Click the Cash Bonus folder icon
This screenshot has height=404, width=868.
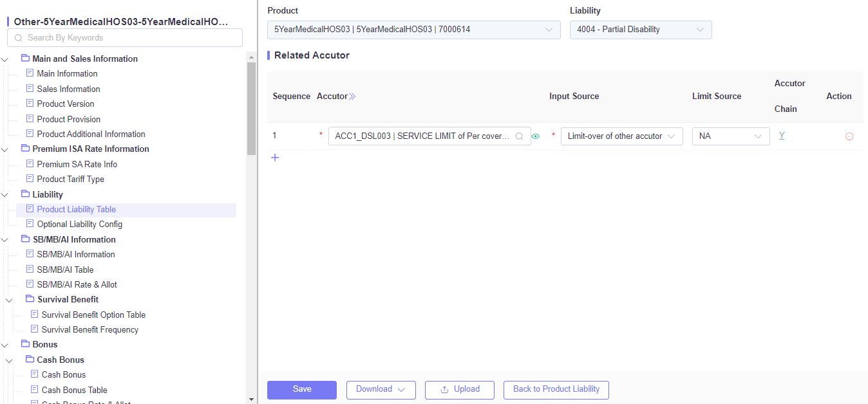tap(30, 359)
